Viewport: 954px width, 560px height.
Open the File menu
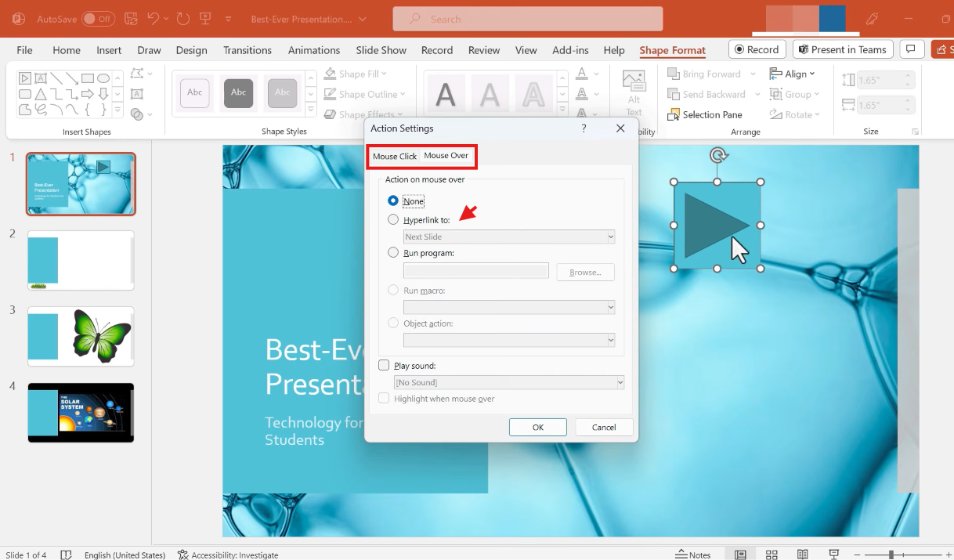[x=25, y=50]
